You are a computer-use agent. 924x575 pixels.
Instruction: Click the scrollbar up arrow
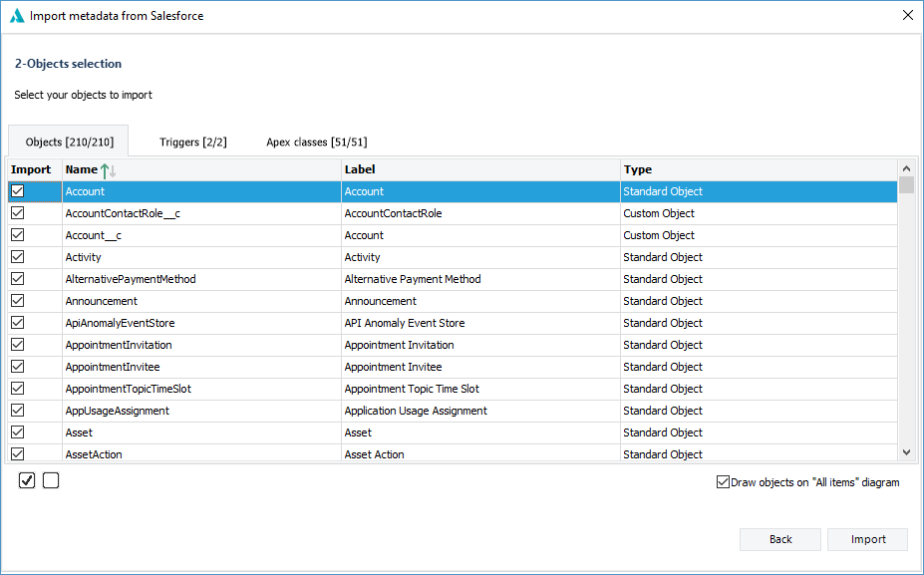click(x=906, y=168)
